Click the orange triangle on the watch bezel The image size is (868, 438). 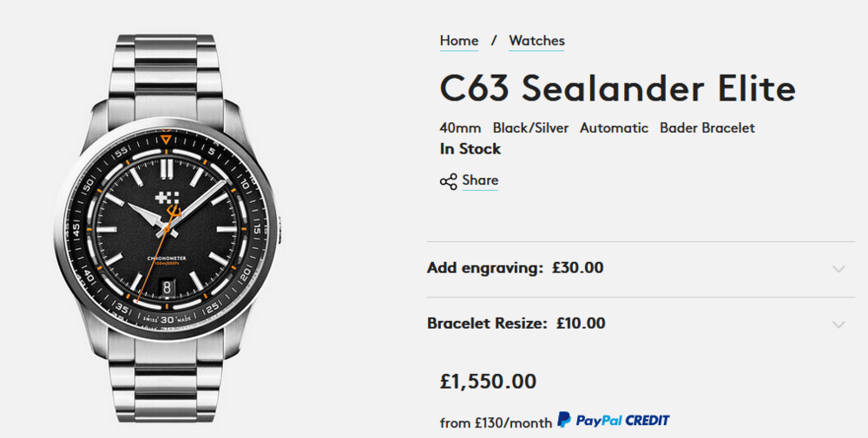167,137
